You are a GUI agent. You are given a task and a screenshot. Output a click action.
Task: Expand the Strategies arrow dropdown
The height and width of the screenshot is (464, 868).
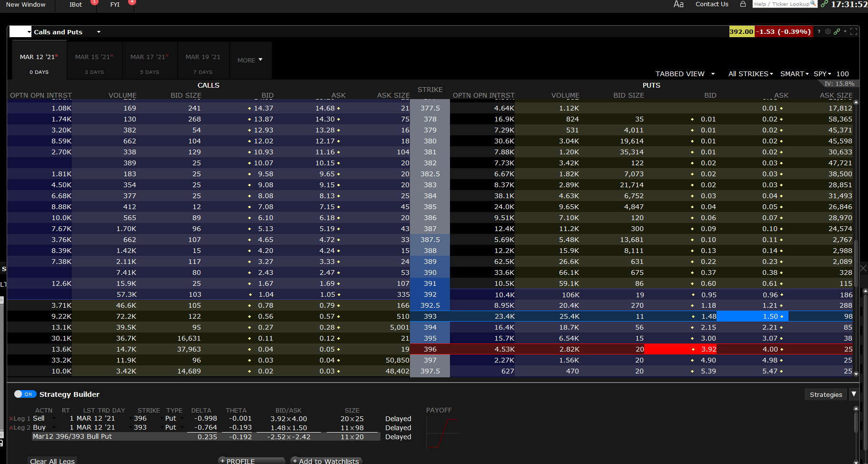(854, 394)
